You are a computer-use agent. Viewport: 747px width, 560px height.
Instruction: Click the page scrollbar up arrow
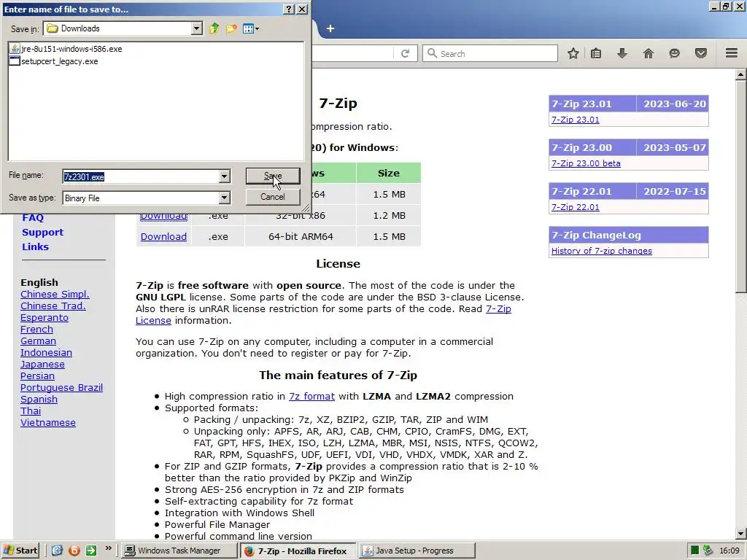[x=740, y=74]
